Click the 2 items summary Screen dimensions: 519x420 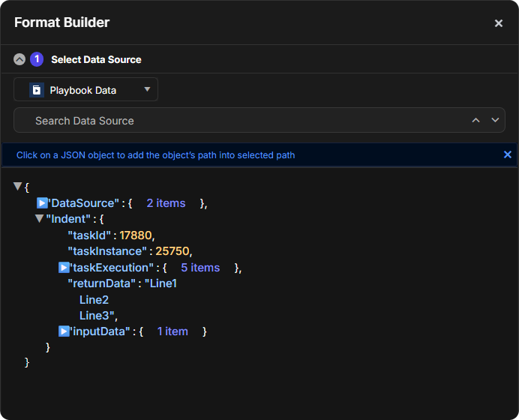166,203
